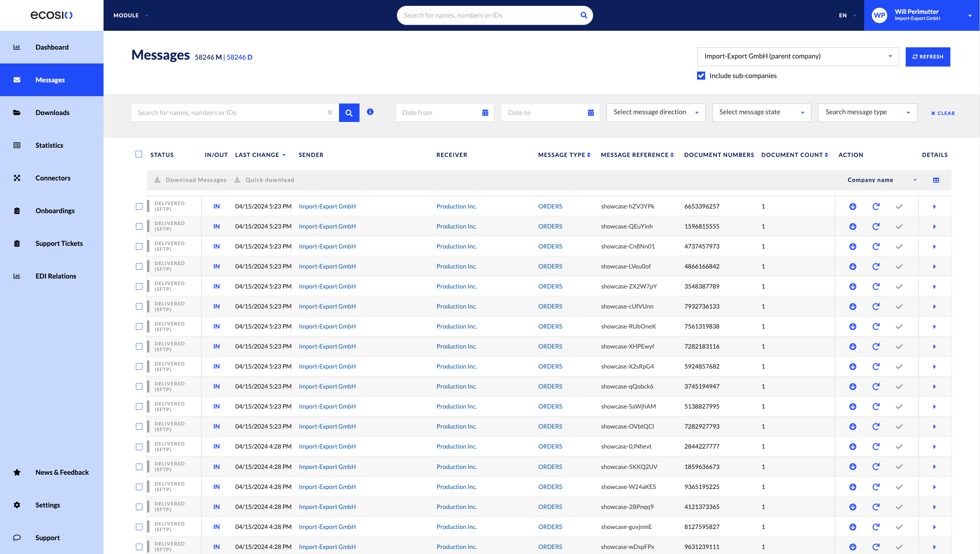
Task: Click the REFRESH button
Action: 928,57
